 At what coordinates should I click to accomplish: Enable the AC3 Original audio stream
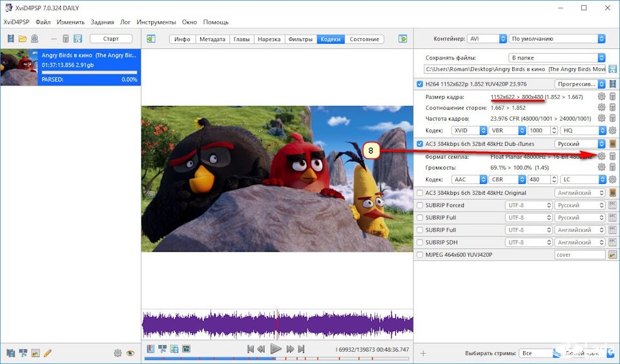click(420, 193)
